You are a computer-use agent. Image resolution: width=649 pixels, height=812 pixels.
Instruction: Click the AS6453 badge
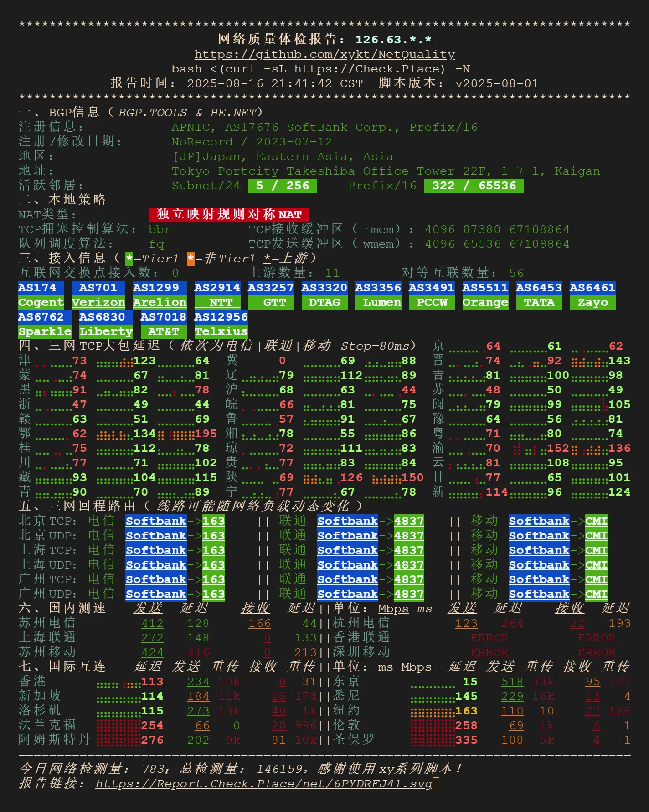pos(539,288)
